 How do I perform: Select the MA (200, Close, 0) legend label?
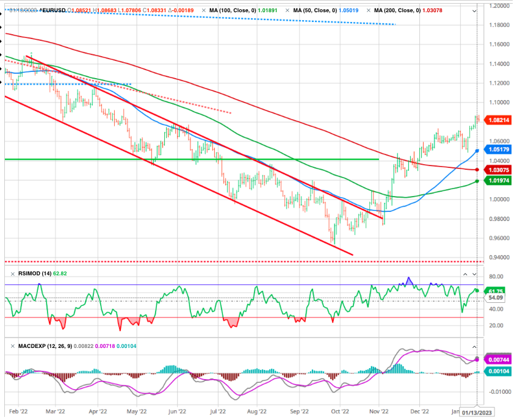[397, 10]
